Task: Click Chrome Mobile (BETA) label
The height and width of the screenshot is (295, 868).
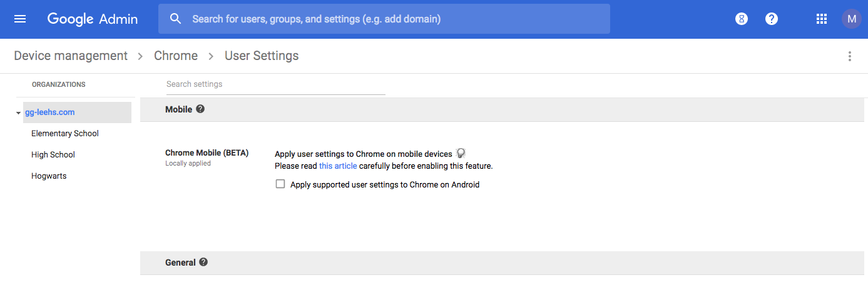Action: [207, 153]
